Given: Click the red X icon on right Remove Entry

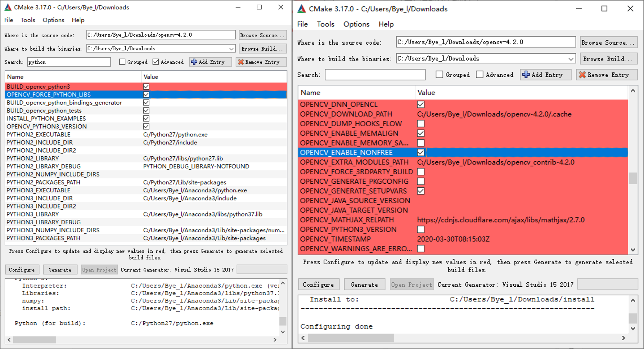Looking at the screenshot, I should pyautogui.click(x=582, y=75).
